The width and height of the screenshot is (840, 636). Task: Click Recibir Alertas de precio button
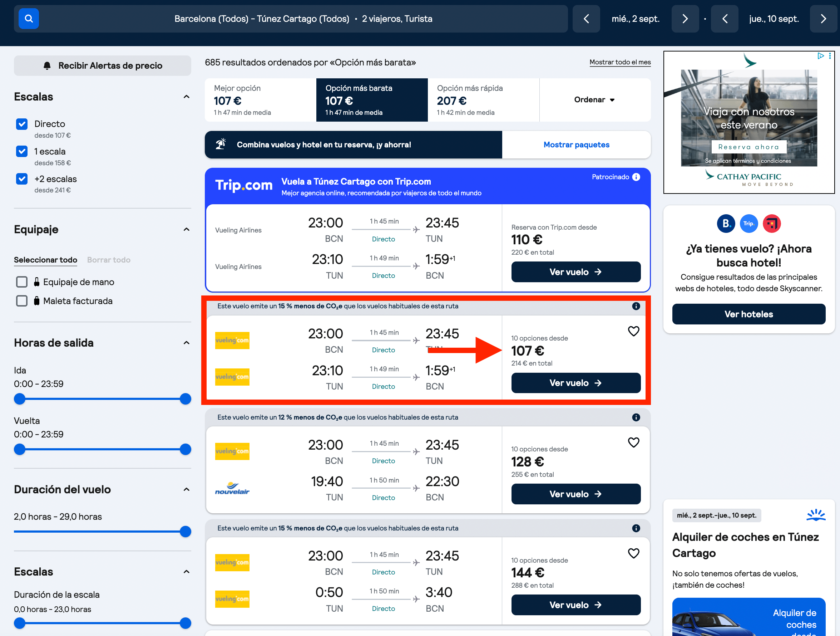coord(103,66)
